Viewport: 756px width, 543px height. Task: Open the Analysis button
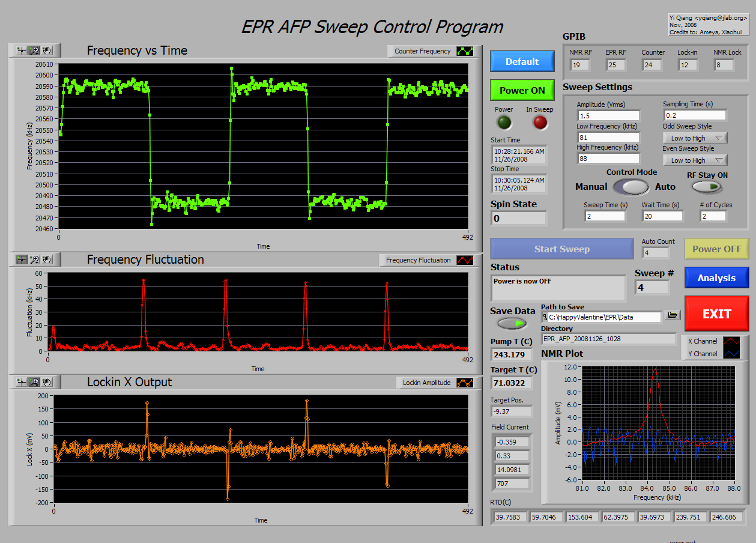[x=716, y=278]
